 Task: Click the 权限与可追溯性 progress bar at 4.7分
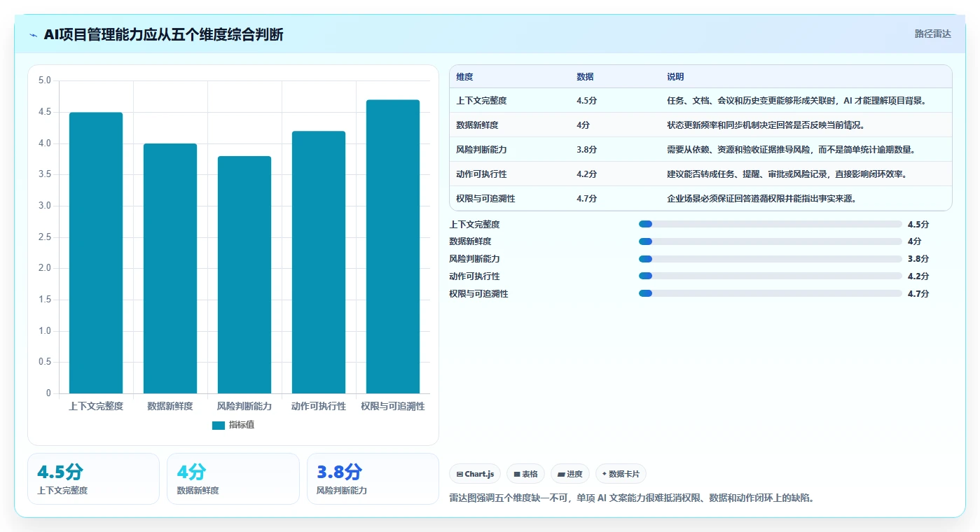tap(771, 294)
